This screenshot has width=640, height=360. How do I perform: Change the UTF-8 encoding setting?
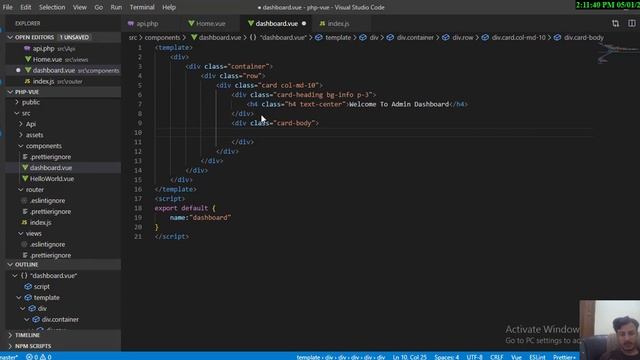pyautogui.click(x=474, y=357)
